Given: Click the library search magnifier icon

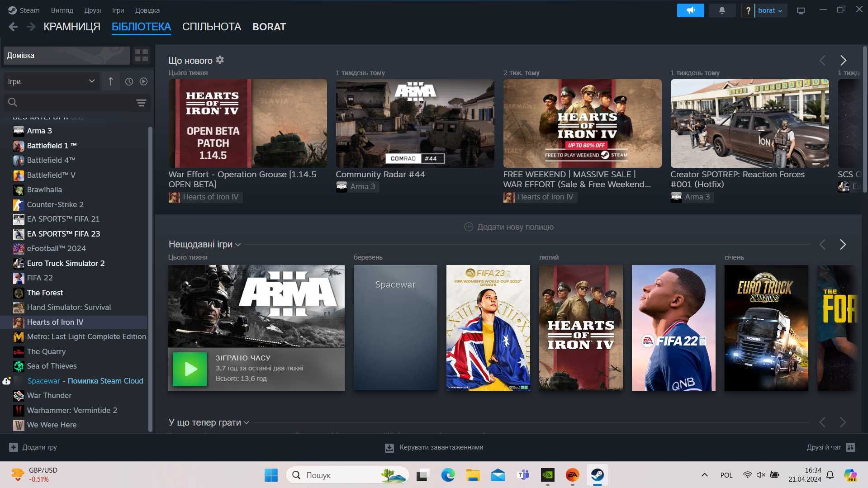Looking at the screenshot, I should pos(13,103).
